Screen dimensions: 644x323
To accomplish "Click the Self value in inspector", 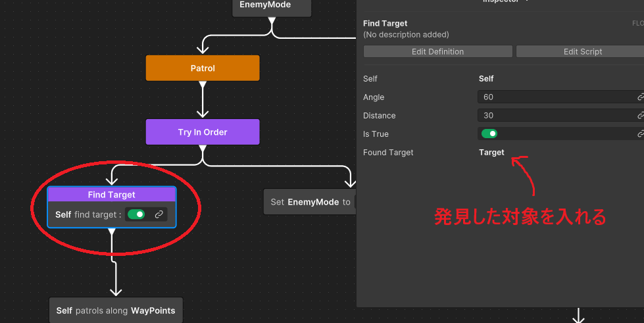I will pos(486,78).
